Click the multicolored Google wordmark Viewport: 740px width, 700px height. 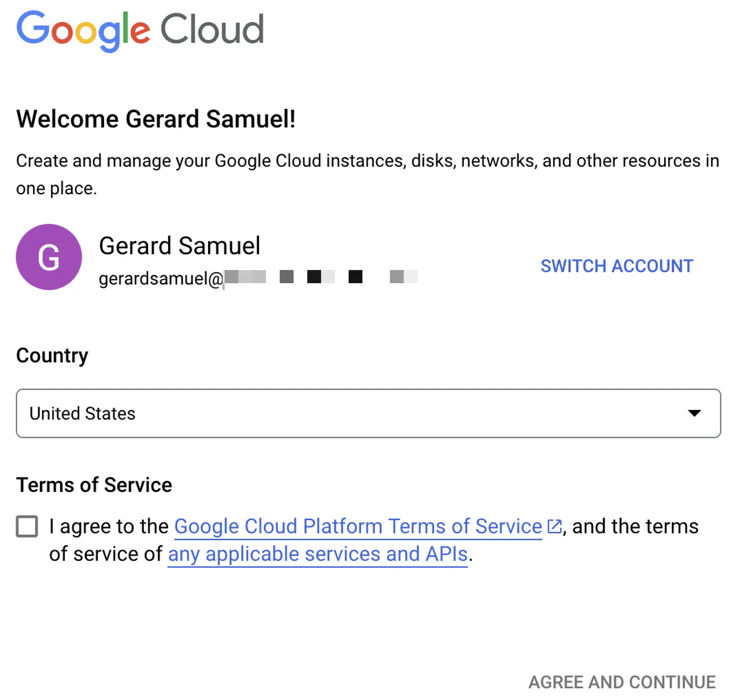click(83, 30)
